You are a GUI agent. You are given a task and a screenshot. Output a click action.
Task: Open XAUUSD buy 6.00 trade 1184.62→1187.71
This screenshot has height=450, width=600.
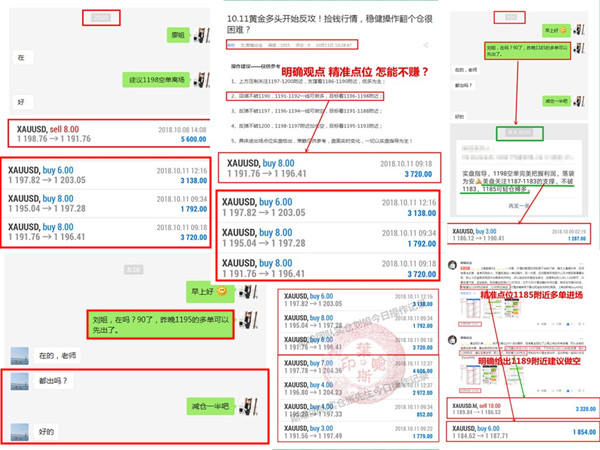pos(522,432)
